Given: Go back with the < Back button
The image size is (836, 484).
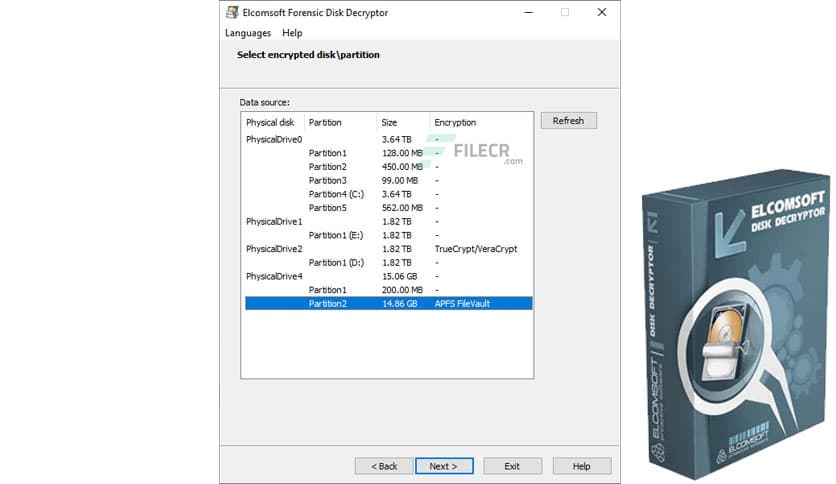Looking at the screenshot, I should coord(384,466).
